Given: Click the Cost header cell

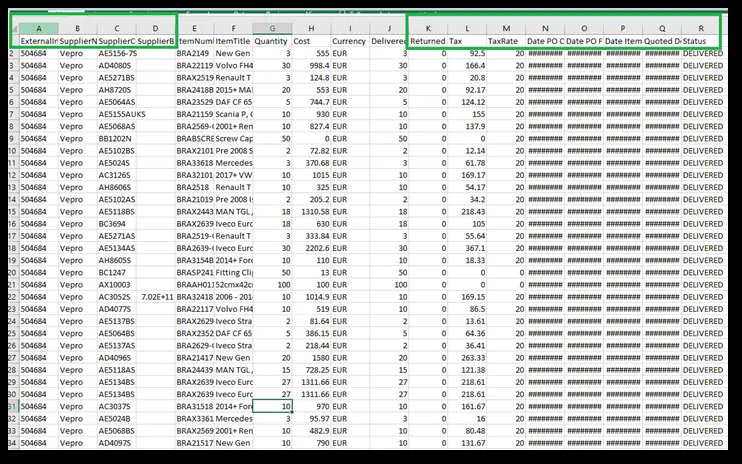Looking at the screenshot, I should click(x=311, y=41).
